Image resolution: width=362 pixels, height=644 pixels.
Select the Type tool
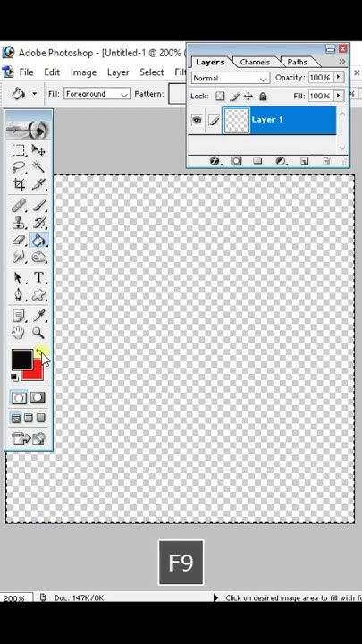pos(38,278)
